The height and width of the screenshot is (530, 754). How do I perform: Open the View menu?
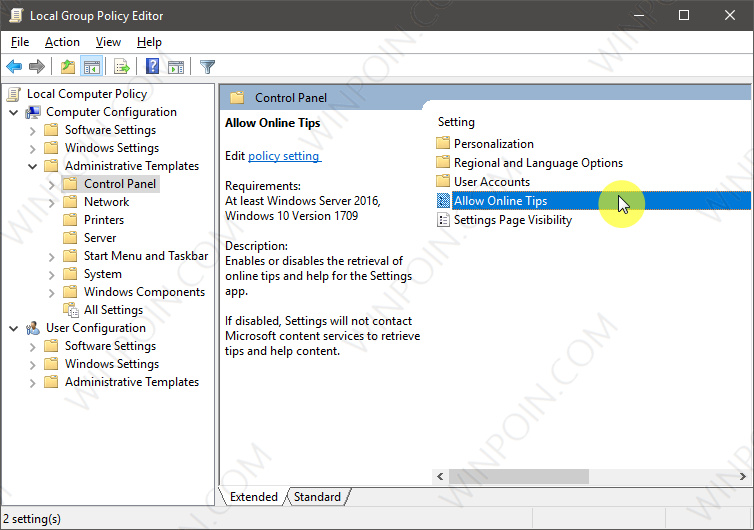108,42
